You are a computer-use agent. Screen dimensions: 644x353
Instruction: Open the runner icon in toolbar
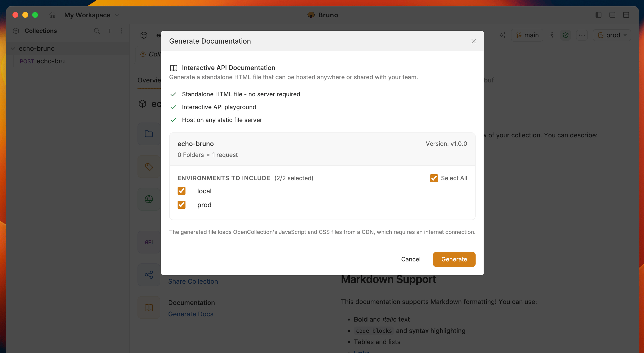tap(552, 35)
